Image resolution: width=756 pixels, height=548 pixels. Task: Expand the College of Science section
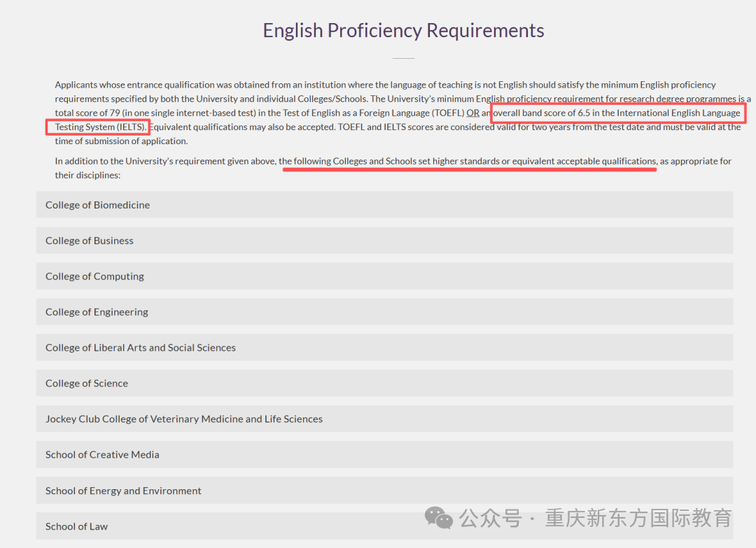click(x=385, y=383)
